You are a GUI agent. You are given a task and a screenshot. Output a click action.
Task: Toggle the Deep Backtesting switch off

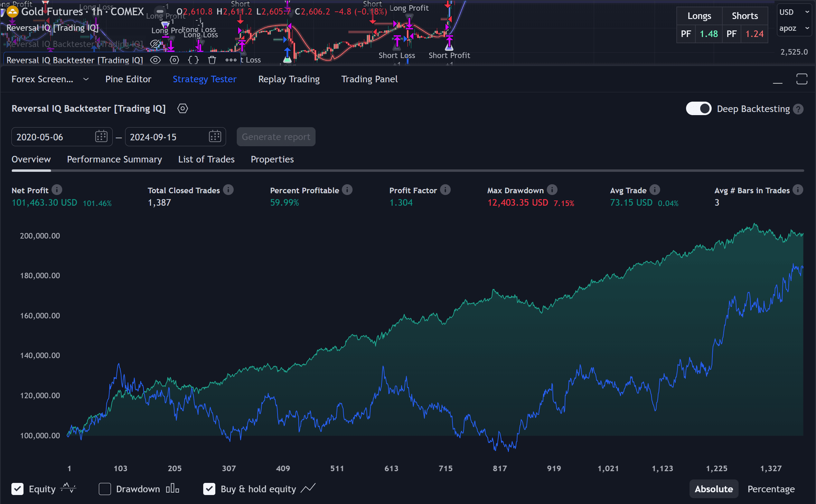pos(698,109)
